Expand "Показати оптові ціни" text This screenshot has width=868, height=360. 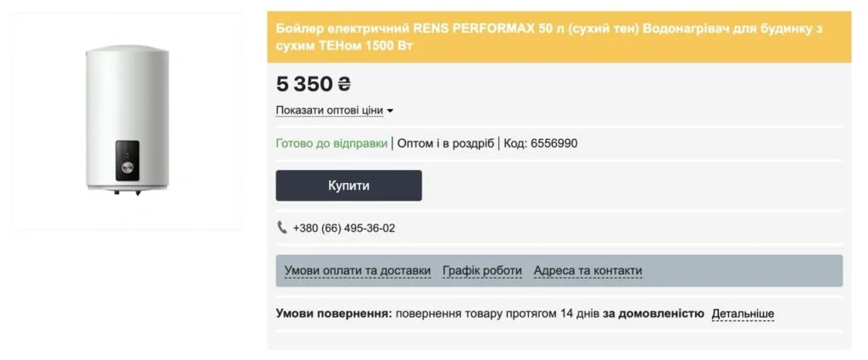coord(330,110)
